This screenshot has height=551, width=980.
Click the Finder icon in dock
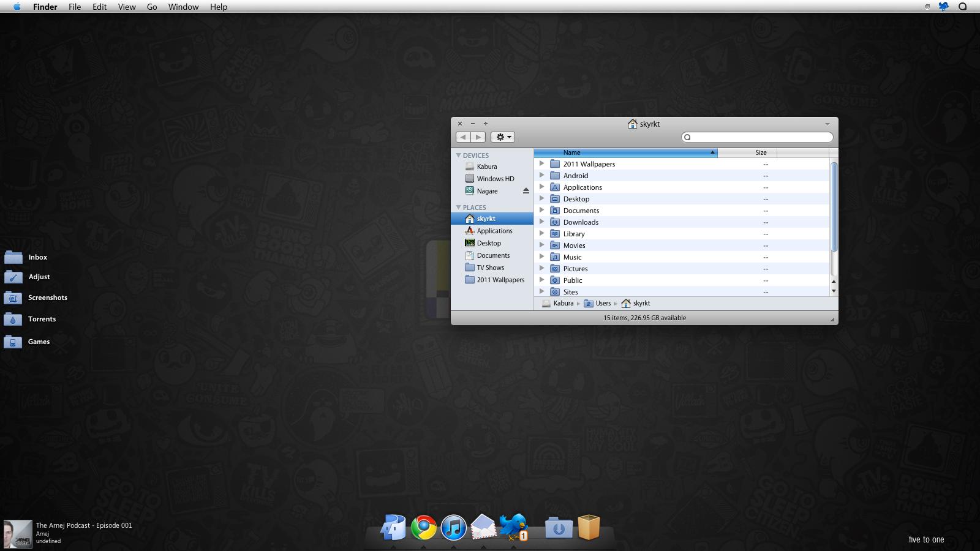(393, 527)
